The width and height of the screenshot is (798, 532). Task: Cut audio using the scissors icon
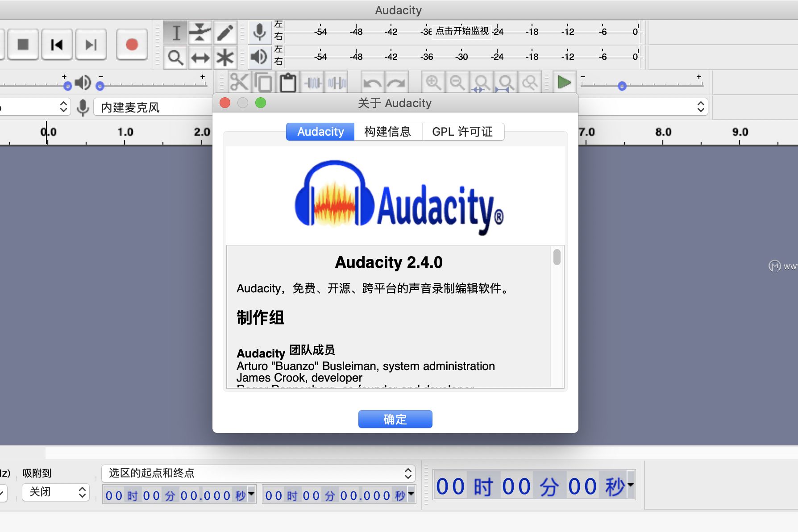click(x=240, y=82)
